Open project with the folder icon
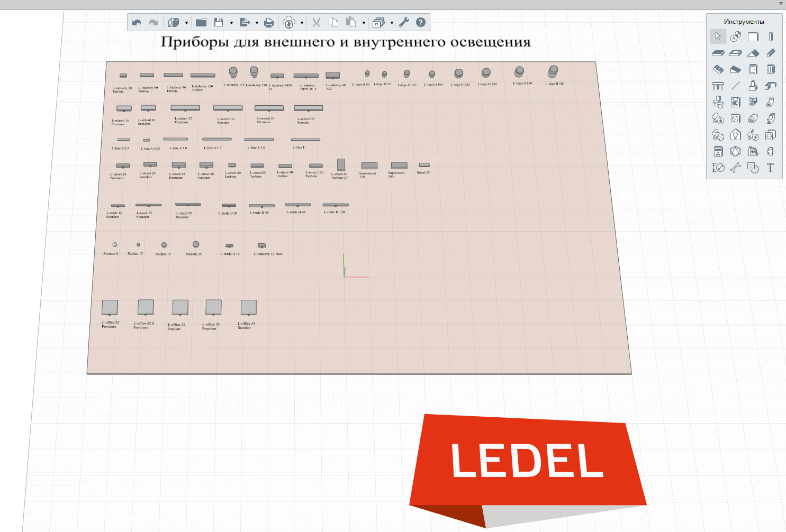786x532 pixels. click(201, 22)
